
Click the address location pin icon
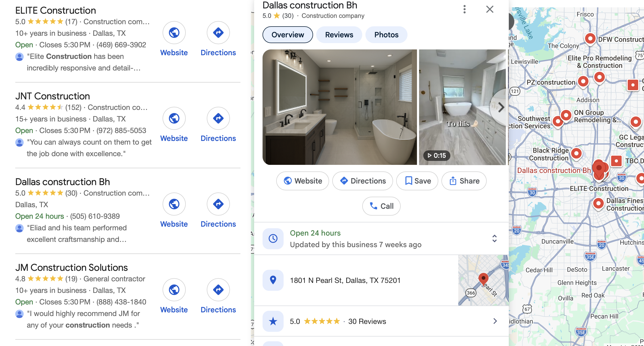pyautogui.click(x=273, y=280)
